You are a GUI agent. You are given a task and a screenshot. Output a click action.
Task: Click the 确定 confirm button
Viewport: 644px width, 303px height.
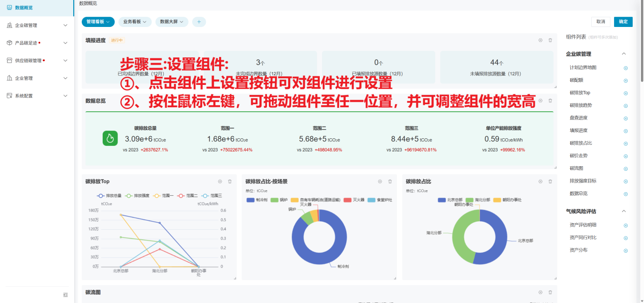623,22
